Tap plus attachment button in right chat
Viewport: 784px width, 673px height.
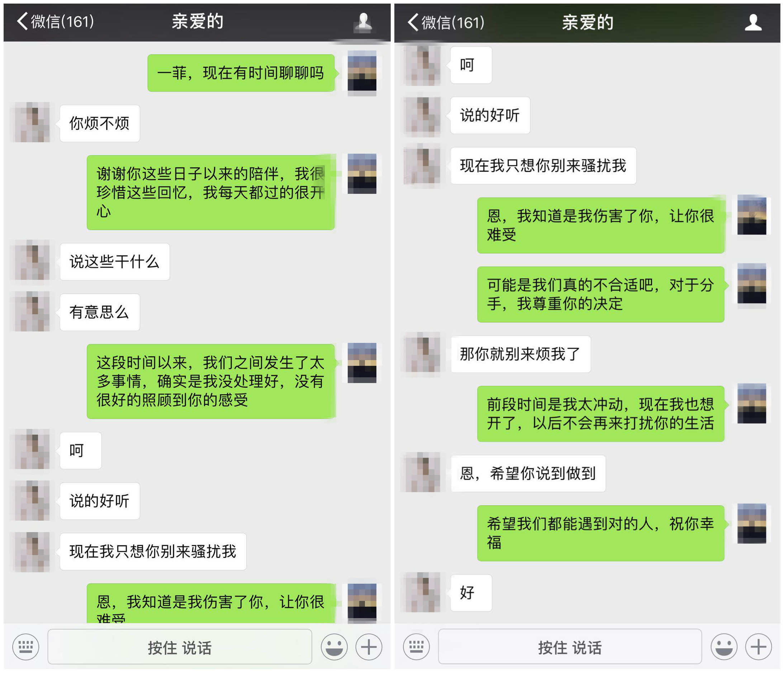(758, 646)
